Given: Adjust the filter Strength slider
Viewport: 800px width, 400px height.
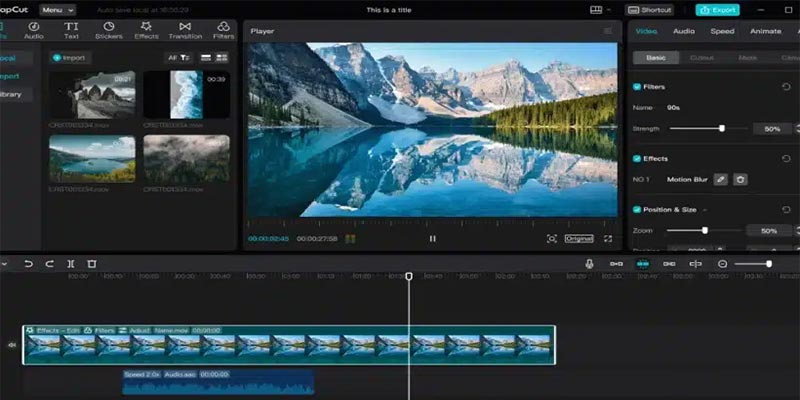Looking at the screenshot, I should pos(708,129).
